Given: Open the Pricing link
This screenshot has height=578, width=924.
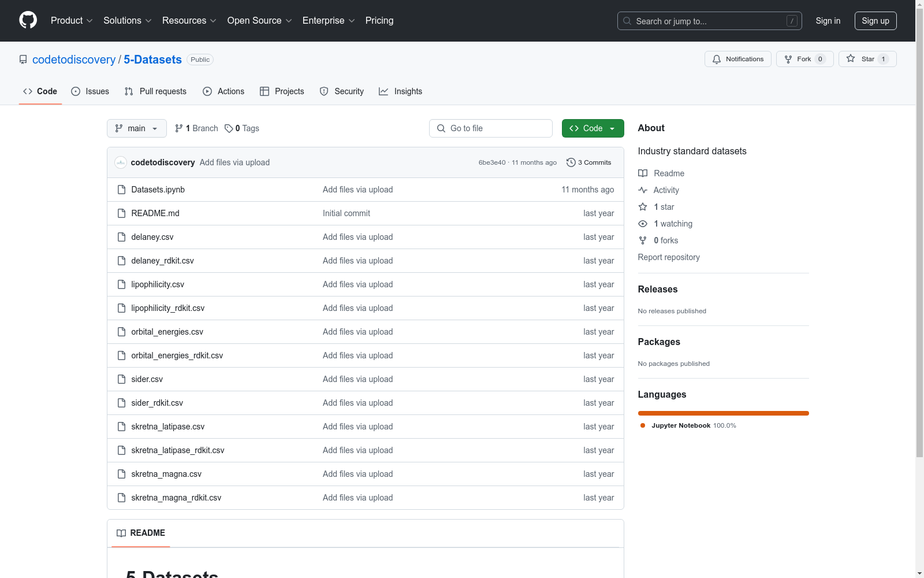Looking at the screenshot, I should click(x=379, y=21).
